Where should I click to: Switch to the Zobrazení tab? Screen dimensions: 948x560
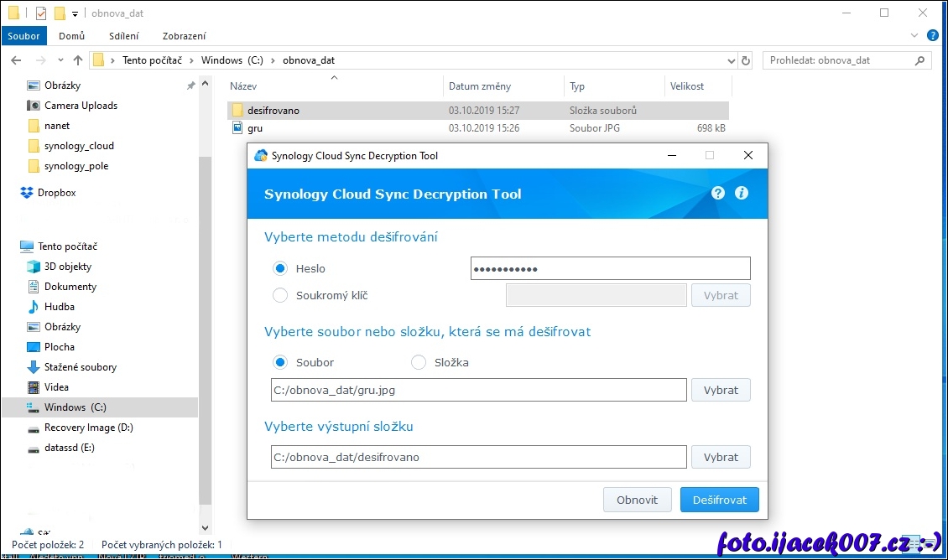click(x=184, y=36)
